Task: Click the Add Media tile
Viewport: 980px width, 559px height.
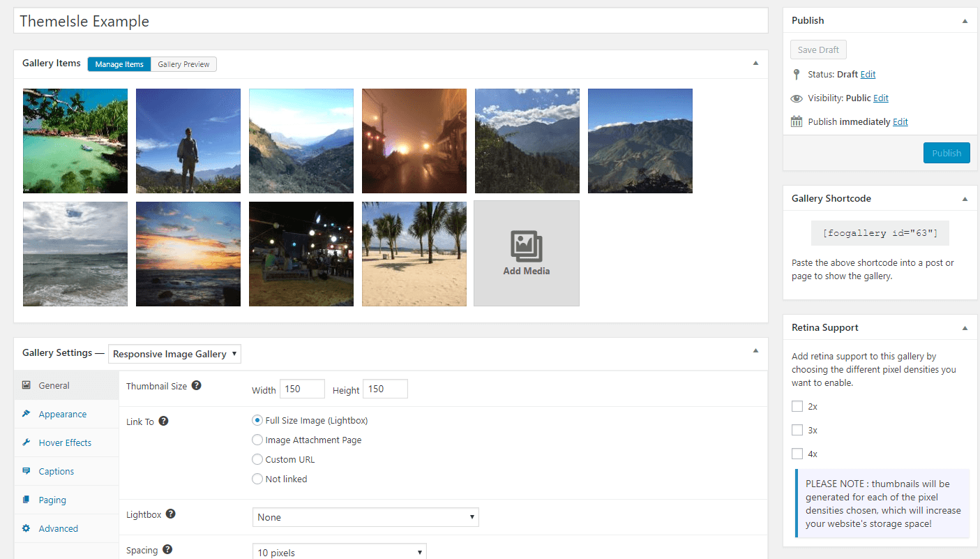Action: pos(527,253)
